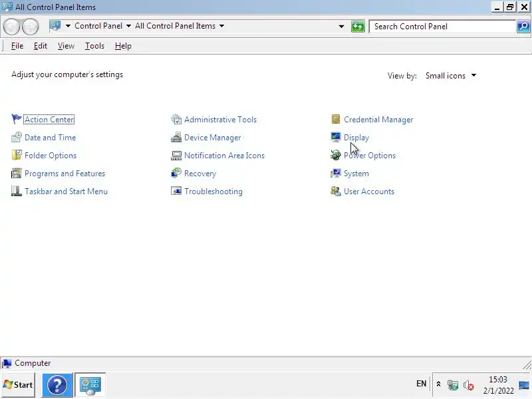The width and height of the screenshot is (532, 399).
Task: Click the Power Options icon
Action: pos(336,155)
